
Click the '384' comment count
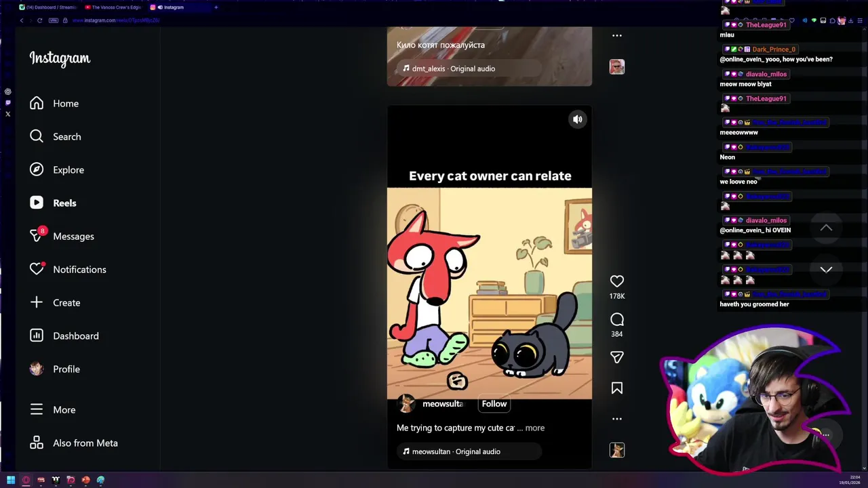click(617, 334)
